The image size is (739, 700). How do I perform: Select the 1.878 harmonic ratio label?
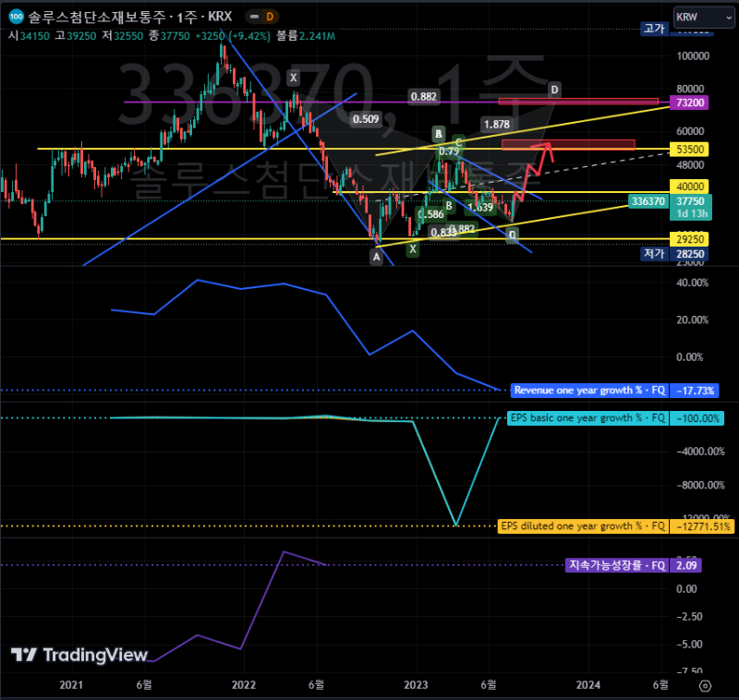[x=497, y=125]
